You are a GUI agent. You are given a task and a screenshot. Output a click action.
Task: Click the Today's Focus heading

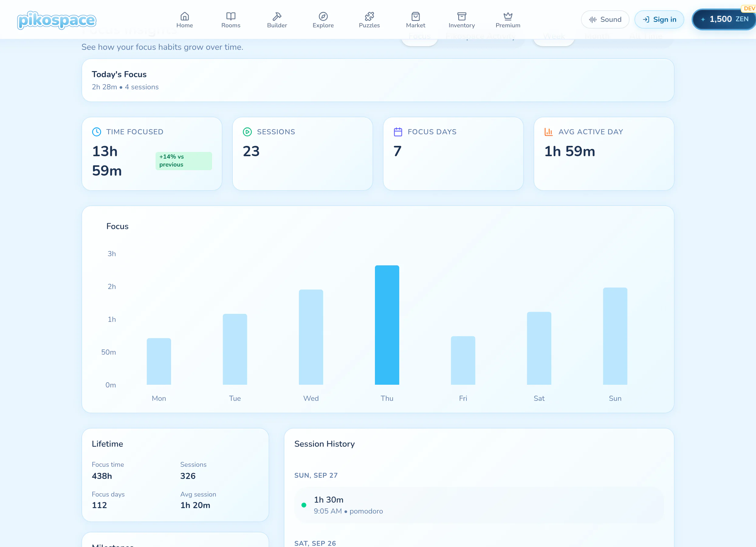tap(119, 74)
